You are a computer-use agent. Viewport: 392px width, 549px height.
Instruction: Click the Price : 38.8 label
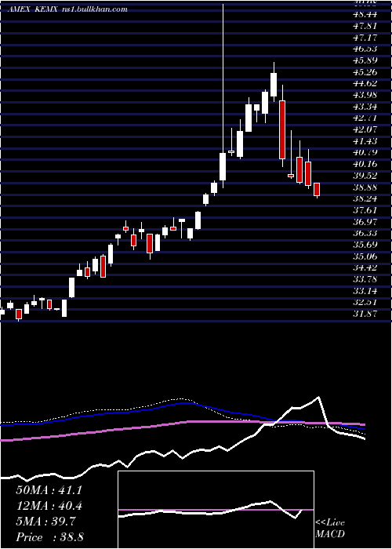[49, 537]
